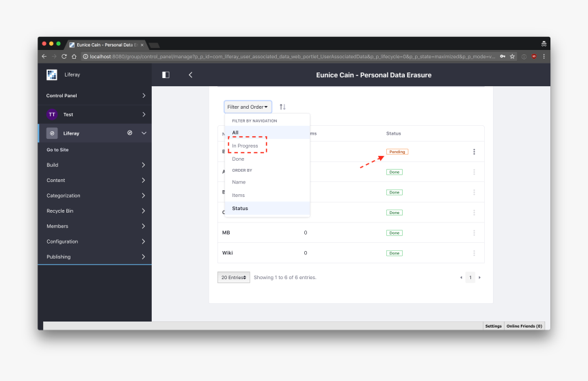Reload the page in browser
Image resolution: width=588 pixels, height=381 pixels.
tap(64, 56)
